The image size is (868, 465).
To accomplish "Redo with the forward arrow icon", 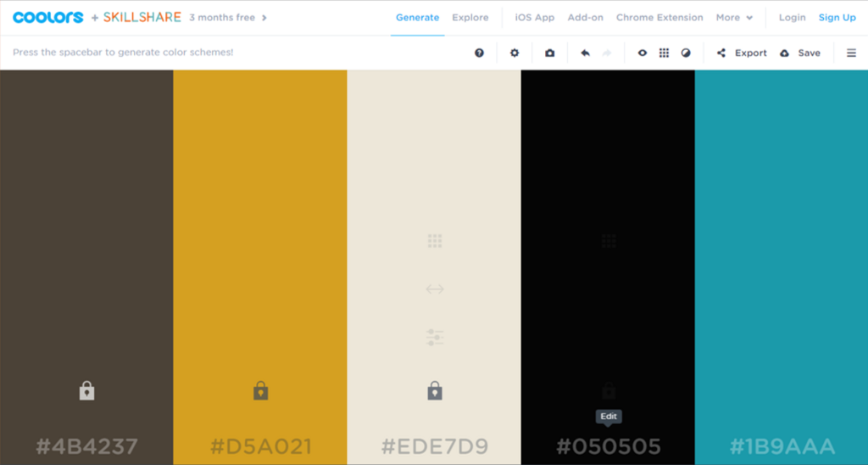I will tap(607, 53).
